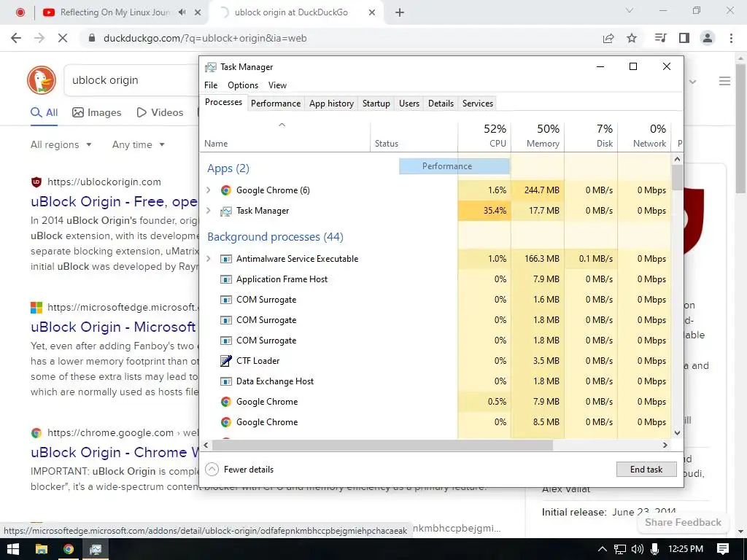
Task: Show hidden system tray icons
Action: [x=602, y=549]
